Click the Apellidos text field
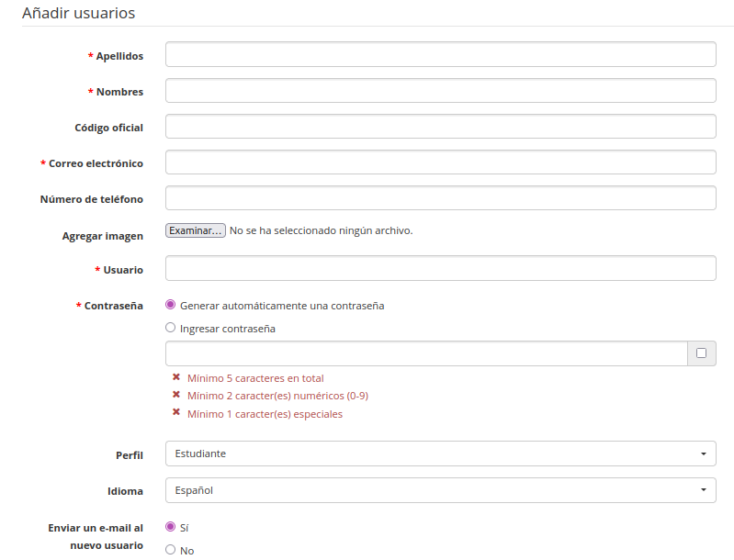Viewport: 734px width, 560px height. click(x=440, y=54)
